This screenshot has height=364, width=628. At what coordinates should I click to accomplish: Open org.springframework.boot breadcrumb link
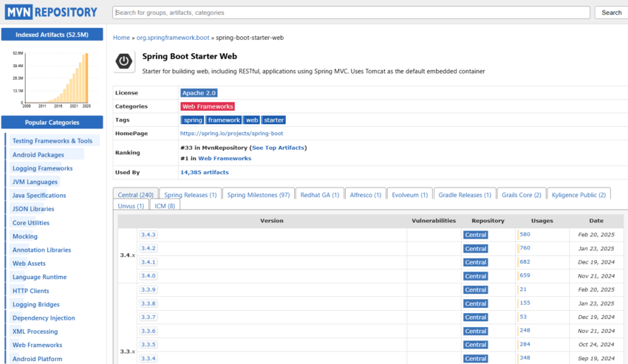pyautogui.click(x=173, y=38)
